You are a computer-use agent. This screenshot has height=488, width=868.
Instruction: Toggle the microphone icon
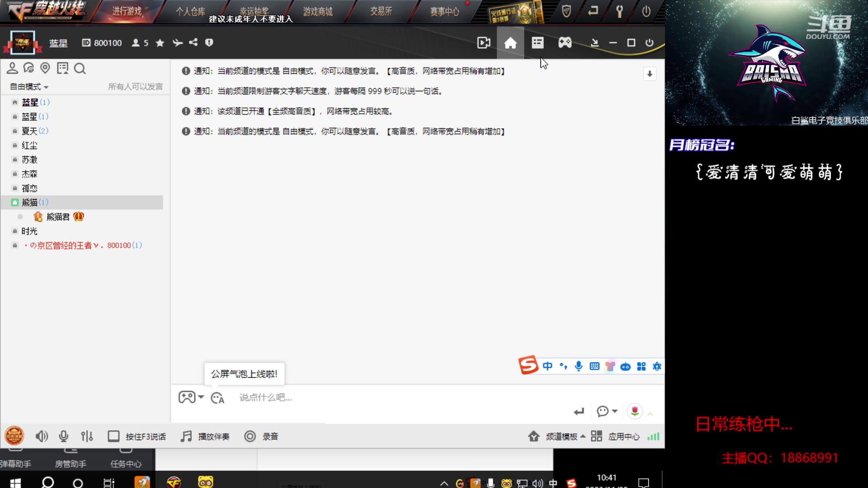tap(64, 436)
